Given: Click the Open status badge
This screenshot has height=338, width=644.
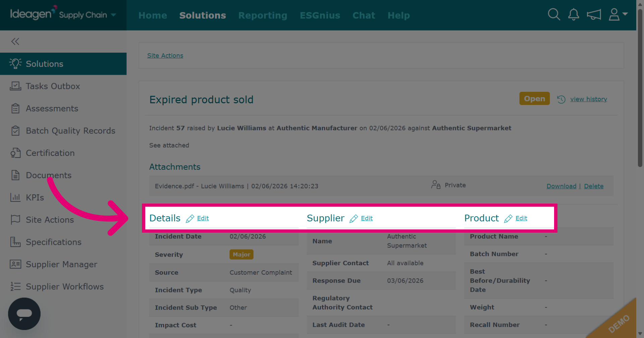Looking at the screenshot, I should [535, 99].
